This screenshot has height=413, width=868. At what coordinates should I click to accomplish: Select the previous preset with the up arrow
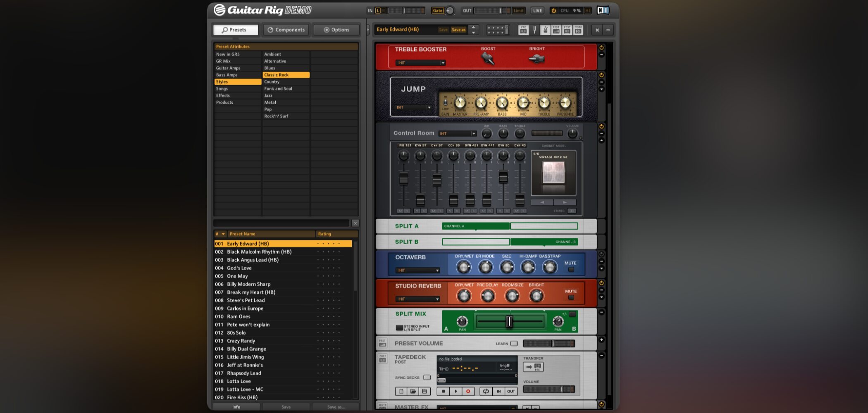pos(474,27)
